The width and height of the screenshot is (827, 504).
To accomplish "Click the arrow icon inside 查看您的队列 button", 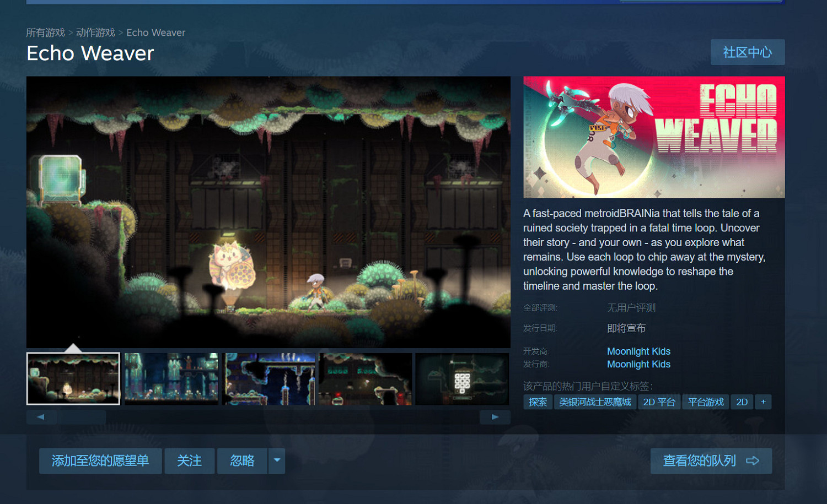I will pyautogui.click(x=753, y=461).
